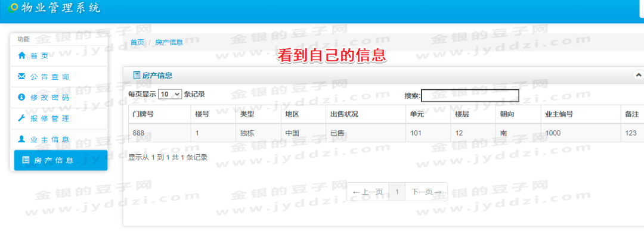Click the user icon beside 业主信息

21,139
